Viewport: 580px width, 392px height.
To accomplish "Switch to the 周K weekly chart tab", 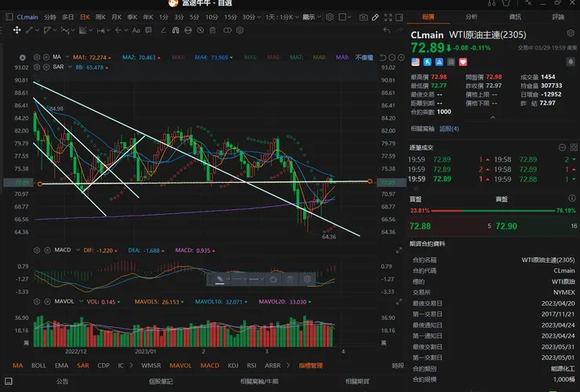I will click(x=101, y=16).
